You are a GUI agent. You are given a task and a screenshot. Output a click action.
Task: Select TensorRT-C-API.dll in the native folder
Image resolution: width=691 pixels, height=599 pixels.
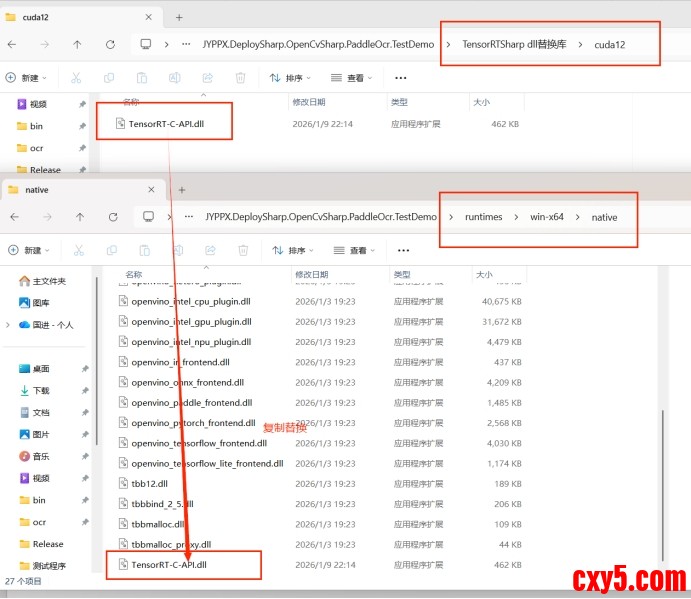(169, 565)
